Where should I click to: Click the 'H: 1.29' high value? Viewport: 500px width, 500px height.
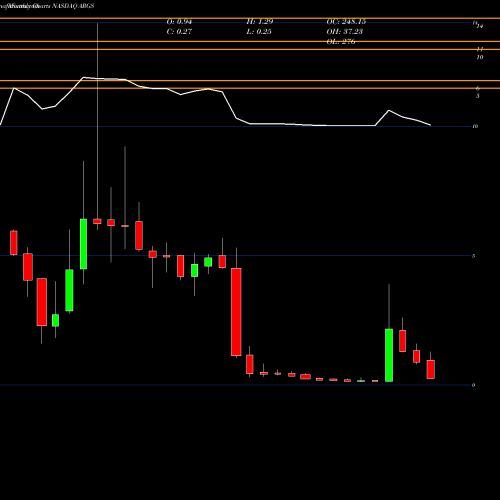tap(260, 22)
